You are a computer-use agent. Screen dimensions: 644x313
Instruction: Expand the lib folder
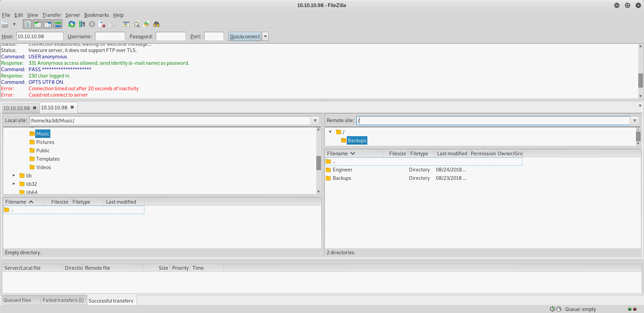[14, 175]
